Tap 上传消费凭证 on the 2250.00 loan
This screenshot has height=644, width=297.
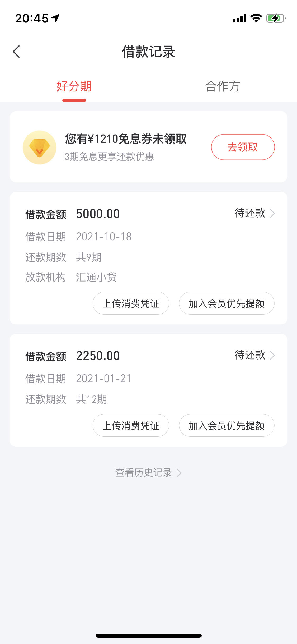click(x=131, y=425)
